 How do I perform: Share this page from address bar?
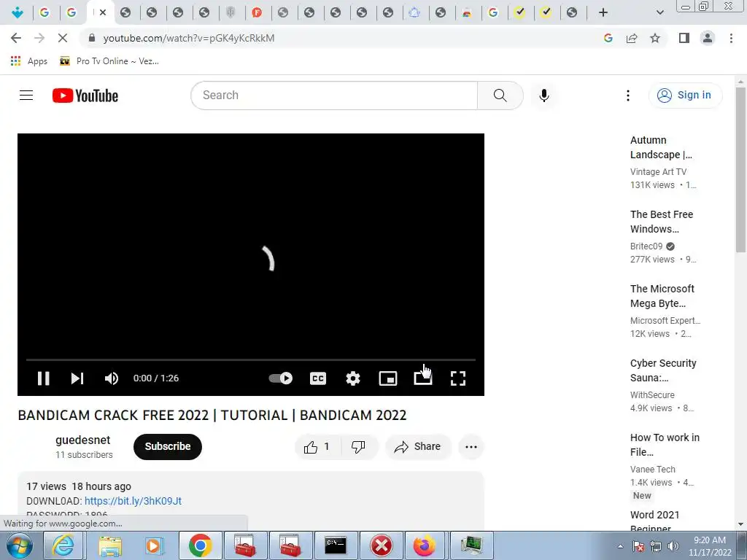[632, 38]
